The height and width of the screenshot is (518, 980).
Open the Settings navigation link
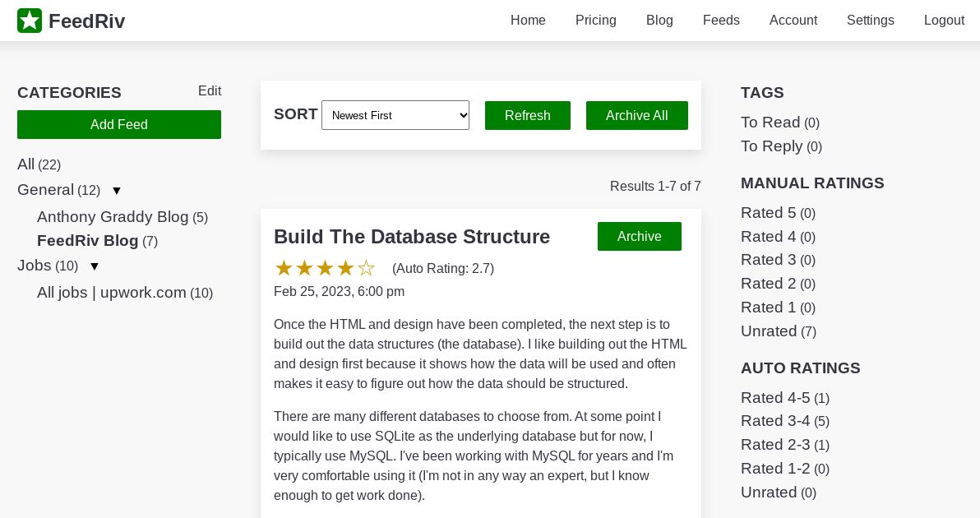pyautogui.click(x=870, y=21)
